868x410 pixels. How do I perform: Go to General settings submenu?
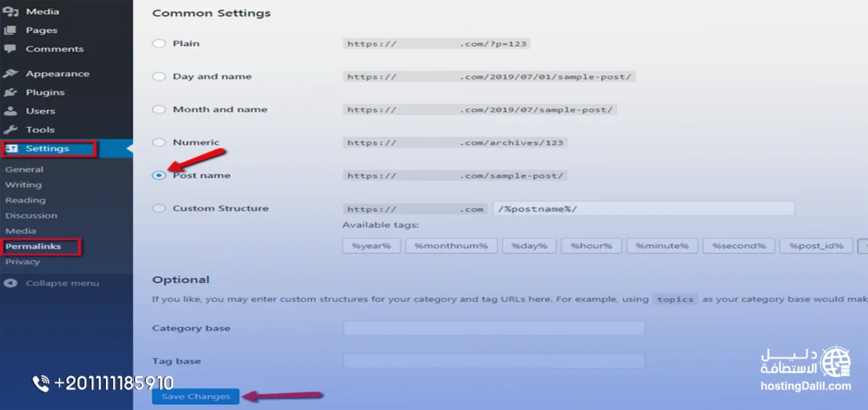(24, 169)
